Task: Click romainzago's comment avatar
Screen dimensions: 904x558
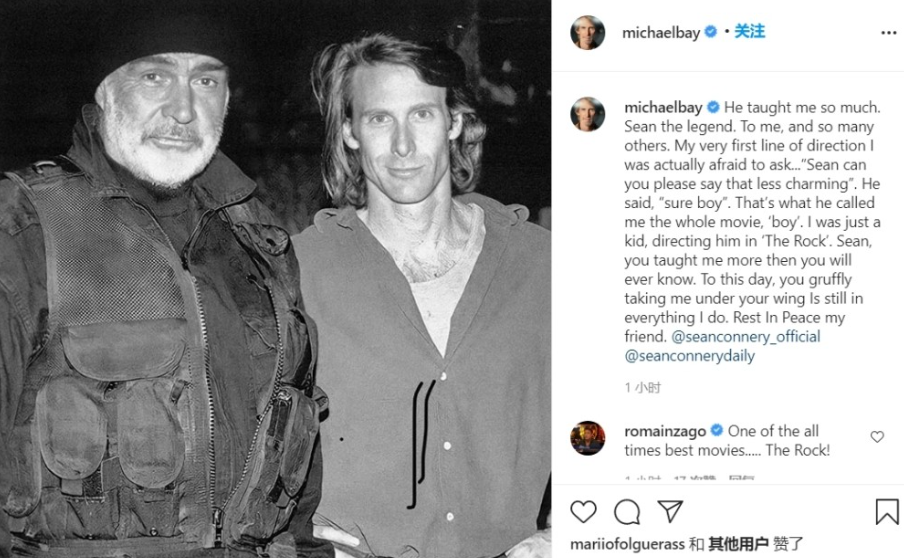Action: 587,438
